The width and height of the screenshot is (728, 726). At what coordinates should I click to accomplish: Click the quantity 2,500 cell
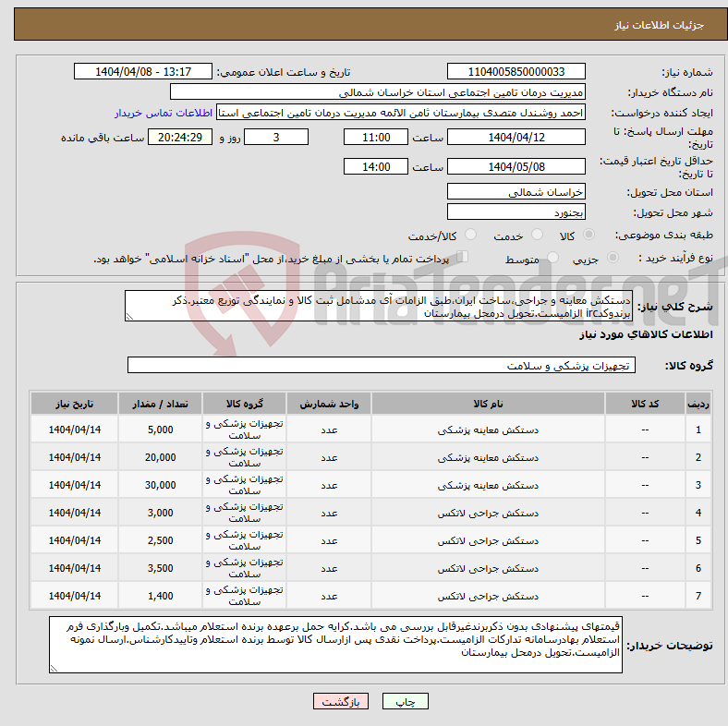point(160,540)
